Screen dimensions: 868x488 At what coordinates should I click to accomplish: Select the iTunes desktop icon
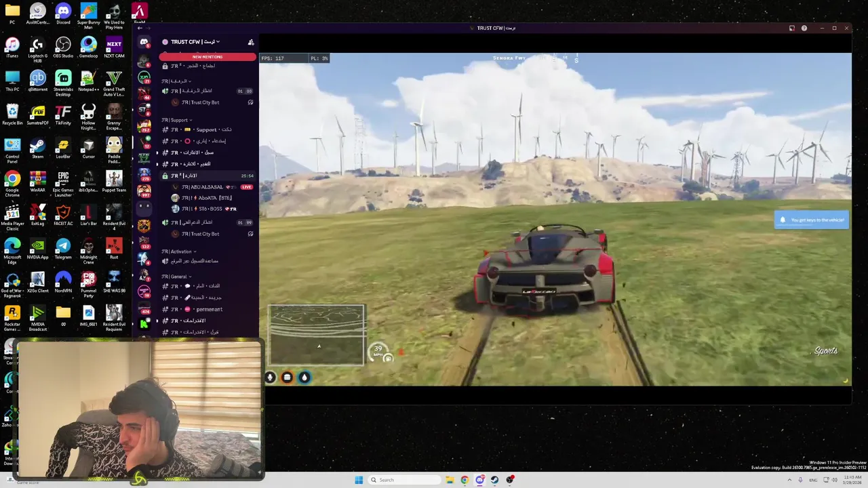point(12,47)
